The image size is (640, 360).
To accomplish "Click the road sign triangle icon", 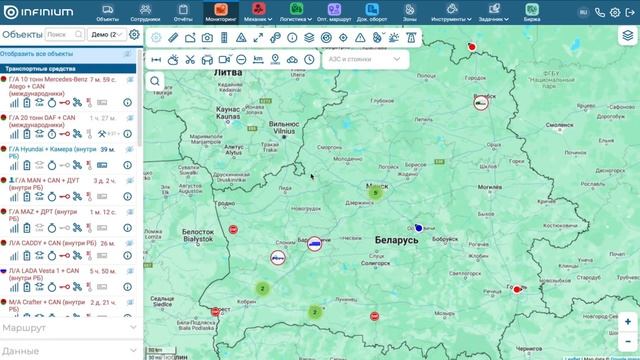I will click(241, 38).
